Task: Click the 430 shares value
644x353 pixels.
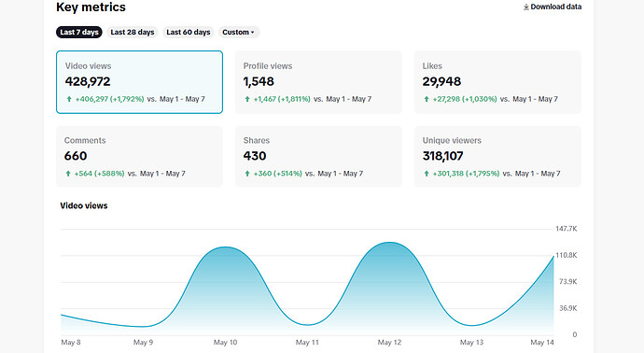Action: click(x=255, y=156)
